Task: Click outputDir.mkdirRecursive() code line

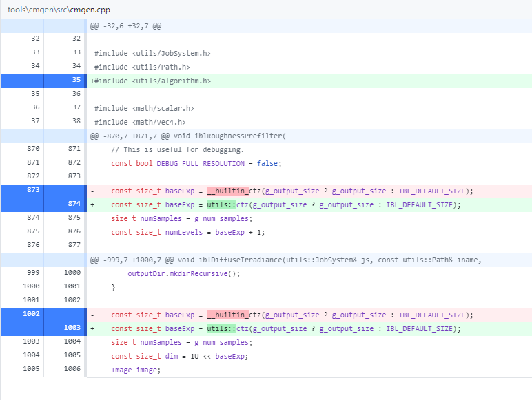Action: point(184,274)
